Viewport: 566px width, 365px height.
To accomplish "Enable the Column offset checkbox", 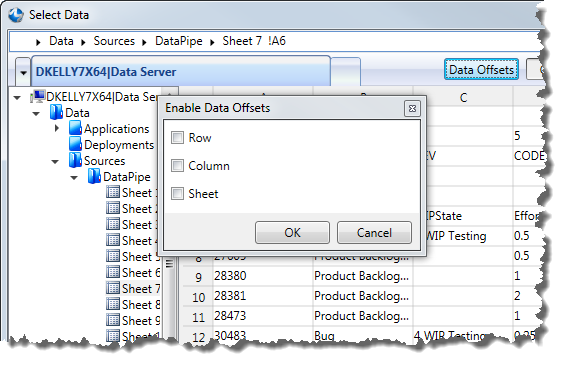I will (x=177, y=166).
